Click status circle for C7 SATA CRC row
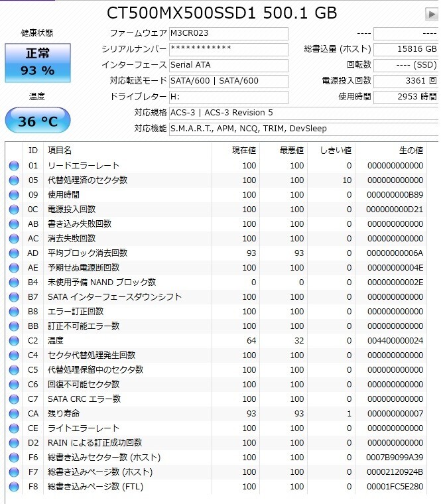 point(14,399)
